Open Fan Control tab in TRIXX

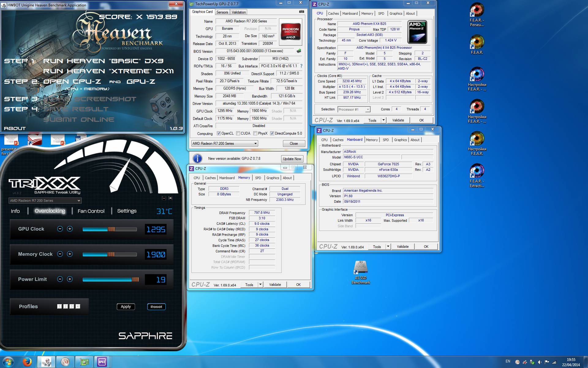point(91,211)
